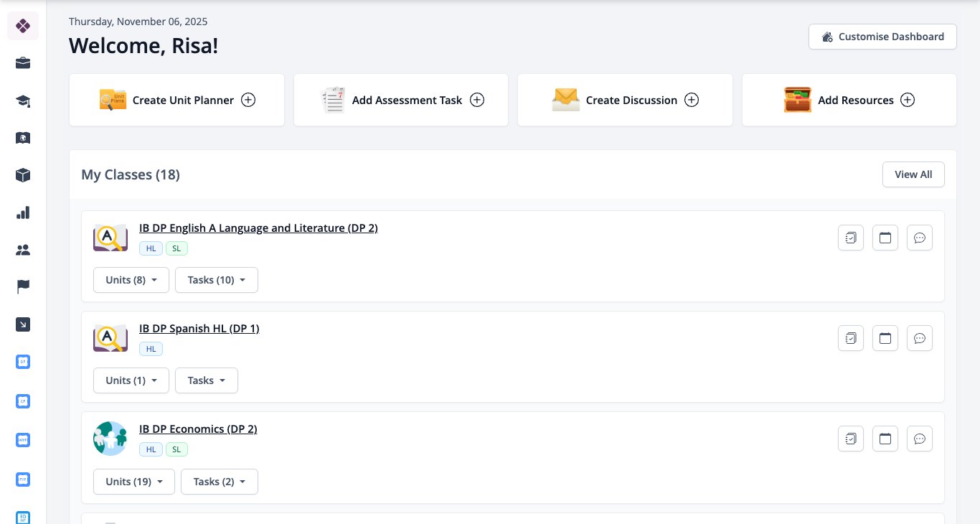
Task: Click the English class magnifier thumbnail
Action: (110, 238)
